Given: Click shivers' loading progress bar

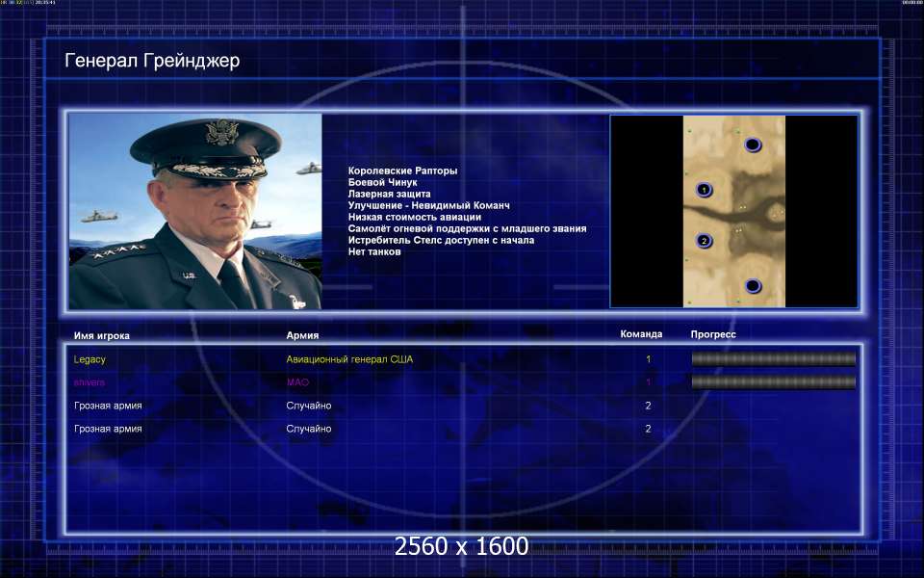Looking at the screenshot, I should click(773, 382).
